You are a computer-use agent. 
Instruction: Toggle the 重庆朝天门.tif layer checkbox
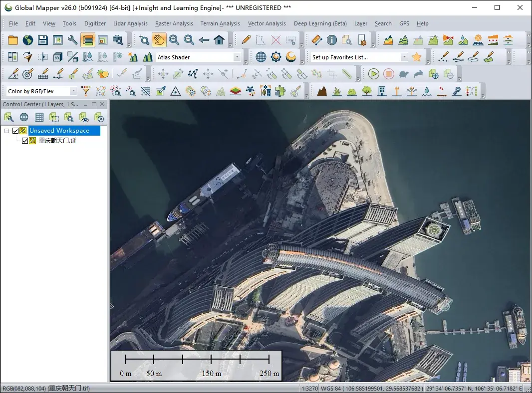coord(25,141)
